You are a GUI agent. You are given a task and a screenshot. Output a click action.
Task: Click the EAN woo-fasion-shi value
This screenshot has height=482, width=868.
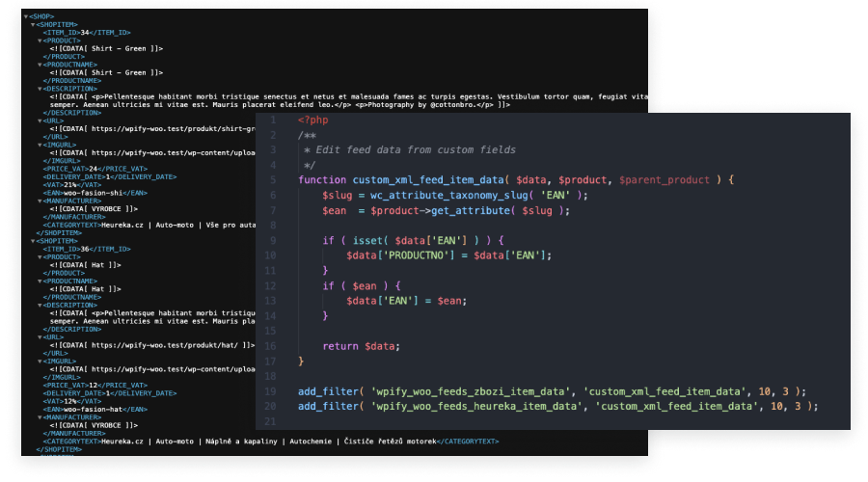click(x=93, y=193)
